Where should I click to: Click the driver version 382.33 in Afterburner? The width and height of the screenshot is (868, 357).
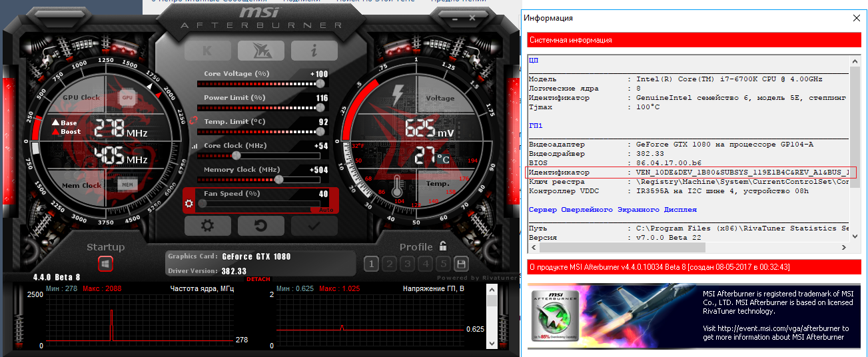point(234,271)
